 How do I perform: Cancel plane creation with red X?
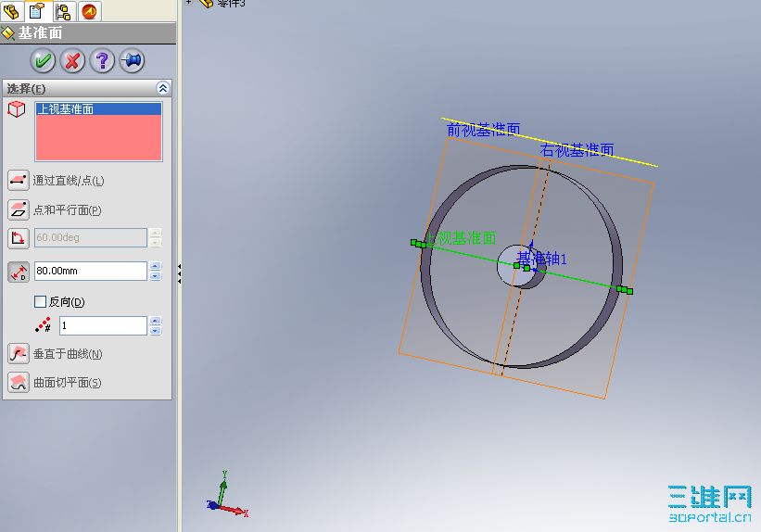(72, 60)
